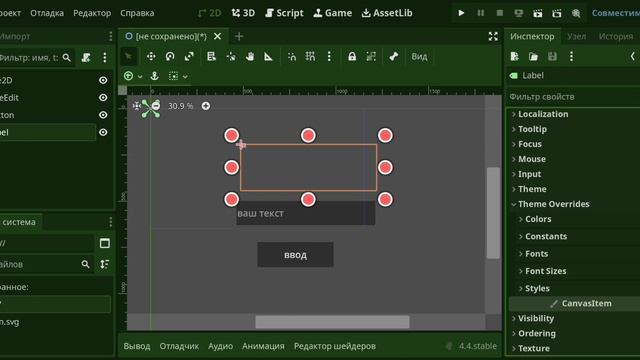Lock the selected node
This screenshot has height=360, width=640.
pyautogui.click(x=352, y=56)
